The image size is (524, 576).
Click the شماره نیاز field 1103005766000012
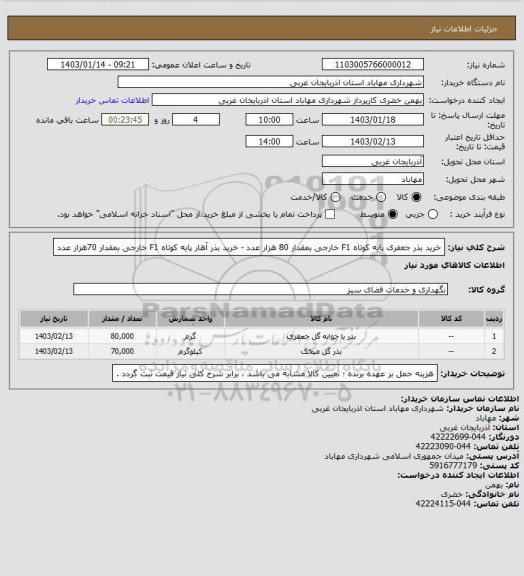coord(373,65)
